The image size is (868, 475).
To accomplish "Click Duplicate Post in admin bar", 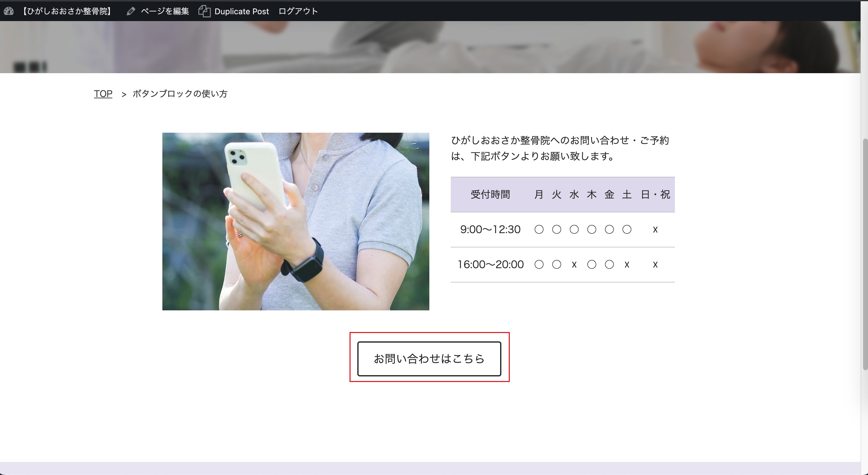I will pyautogui.click(x=241, y=11).
